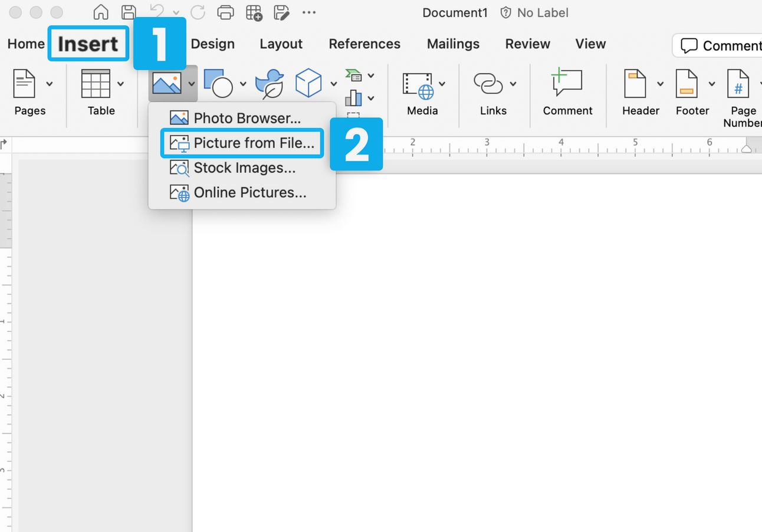The width and height of the screenshot is (762, 532).
Task: Click the Footer icon
Action: [687, 84]
